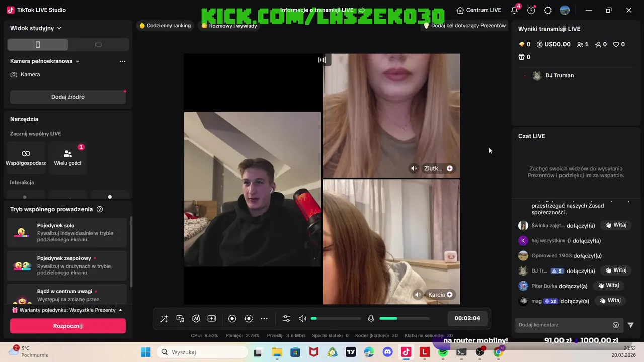Screen dimensions: 644x362
Task: Mute the speaker output icon
Action: [302, 319]
